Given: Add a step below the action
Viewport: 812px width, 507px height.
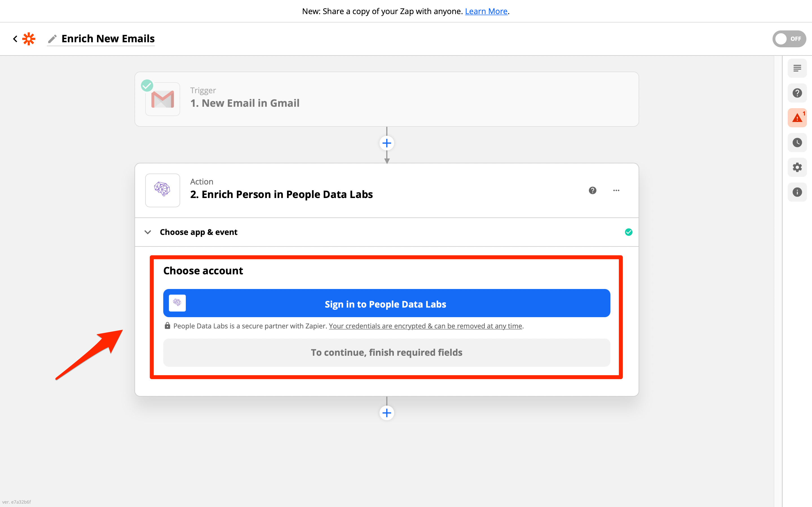Looking at the screenshot, I should coord(387,413).
